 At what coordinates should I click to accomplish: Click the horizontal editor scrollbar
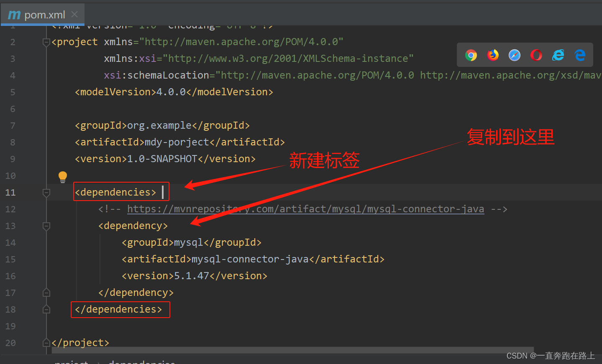tap(293, 350)
